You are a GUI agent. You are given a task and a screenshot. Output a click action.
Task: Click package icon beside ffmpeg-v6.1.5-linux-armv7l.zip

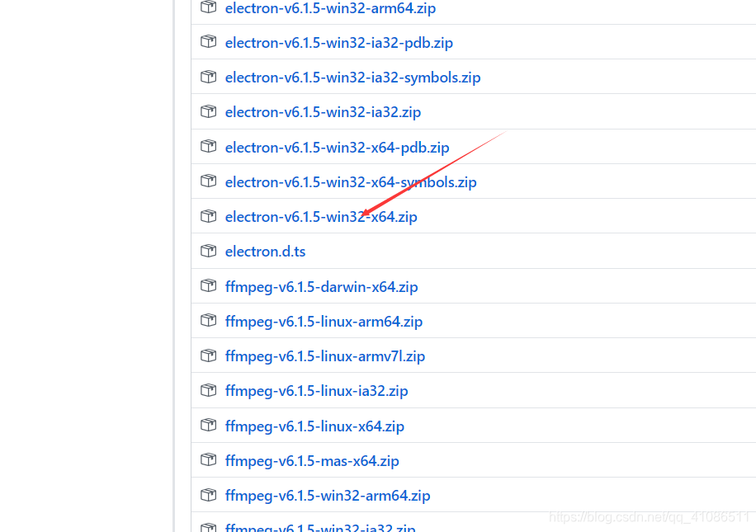pos(208,355)
